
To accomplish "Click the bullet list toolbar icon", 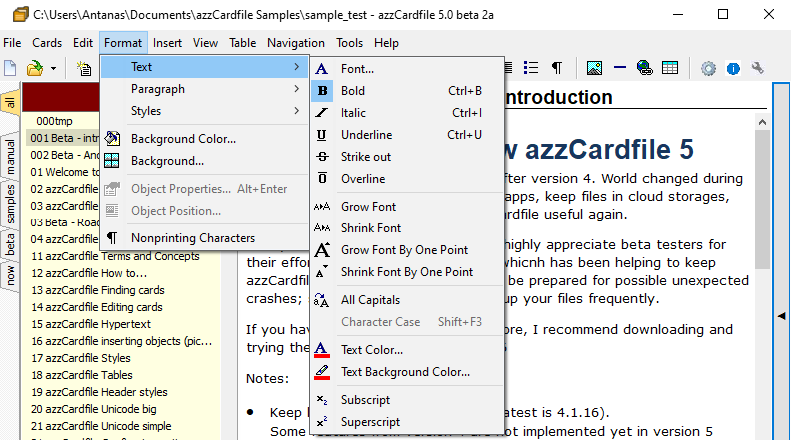I will click(531, 68).
